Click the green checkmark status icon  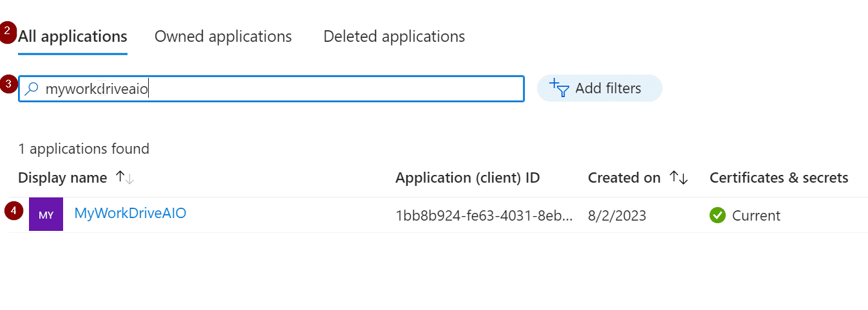click(x=717, y=215)
